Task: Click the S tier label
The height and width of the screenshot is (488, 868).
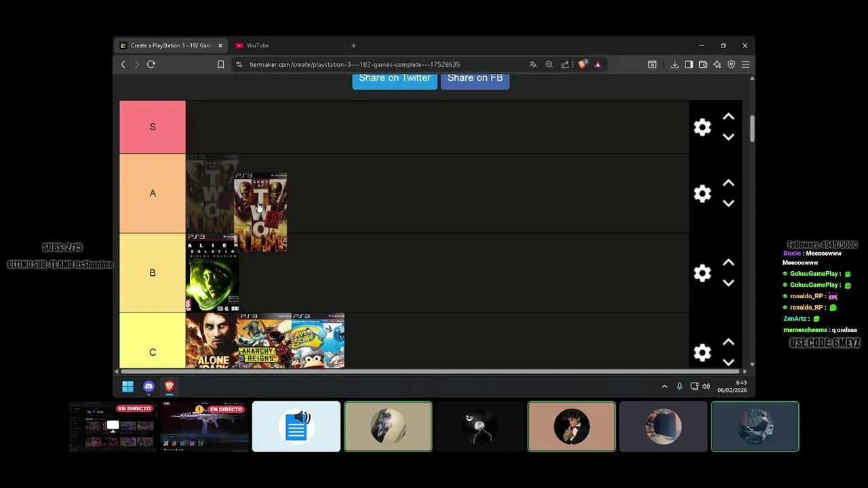Action: [x=153, y=127]
